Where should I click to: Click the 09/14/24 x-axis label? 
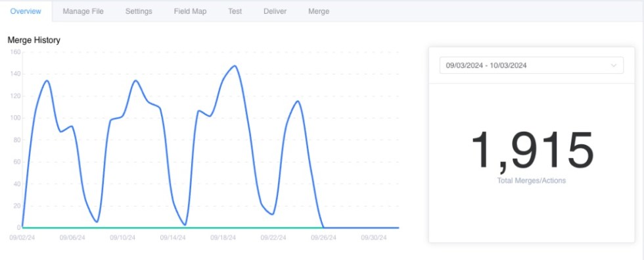[x=173, y=238]
